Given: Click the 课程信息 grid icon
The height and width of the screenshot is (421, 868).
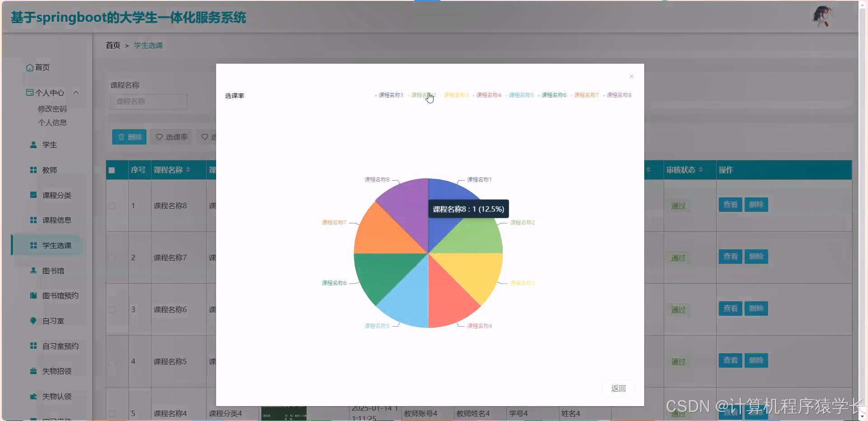Looking at the screenshot, I should coord(33,220).
